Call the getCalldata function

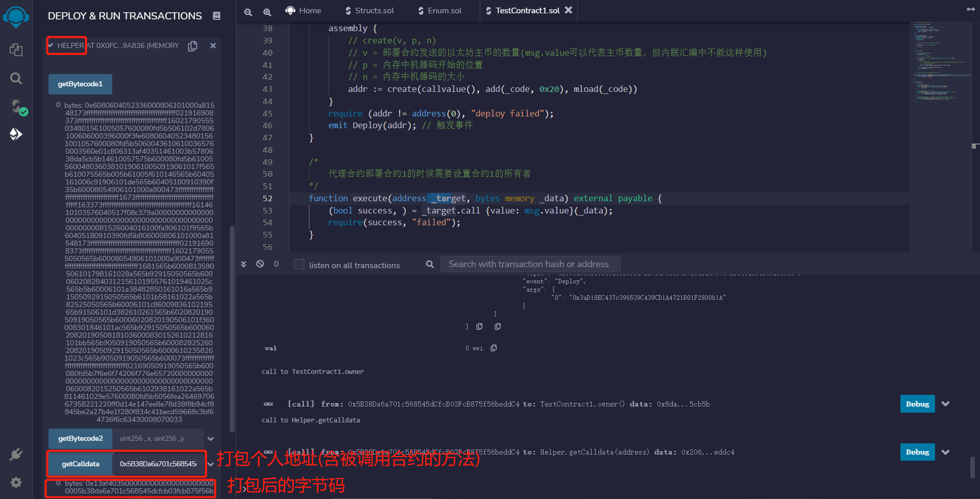click(81, 464)
